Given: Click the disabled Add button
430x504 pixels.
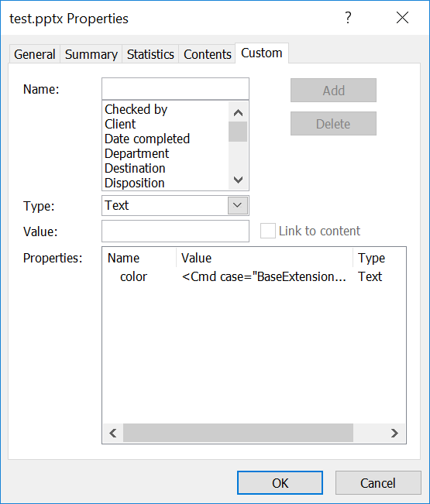Looking at the screenshot, I should pos(333,91).
